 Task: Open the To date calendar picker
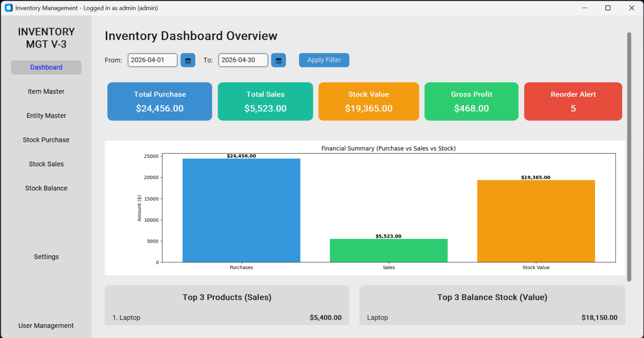pos(278,60)
